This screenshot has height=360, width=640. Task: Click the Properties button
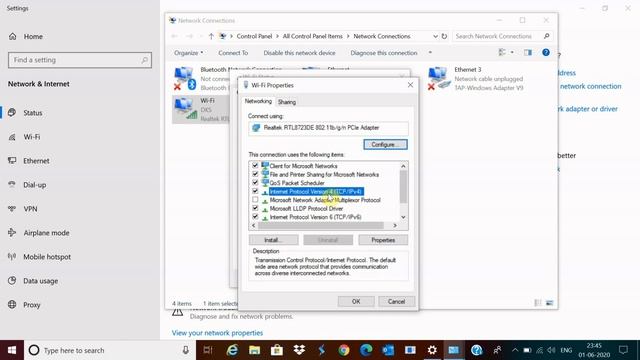tap(383, 240)
